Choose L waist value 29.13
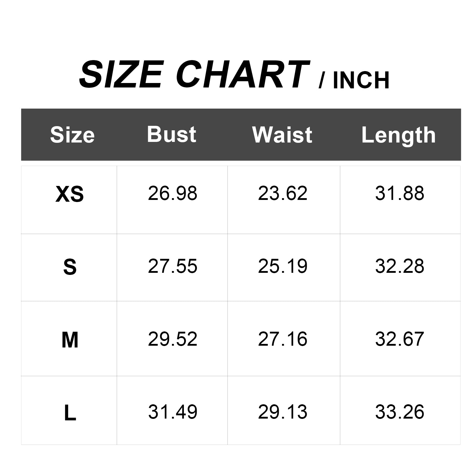 point(283,412)
